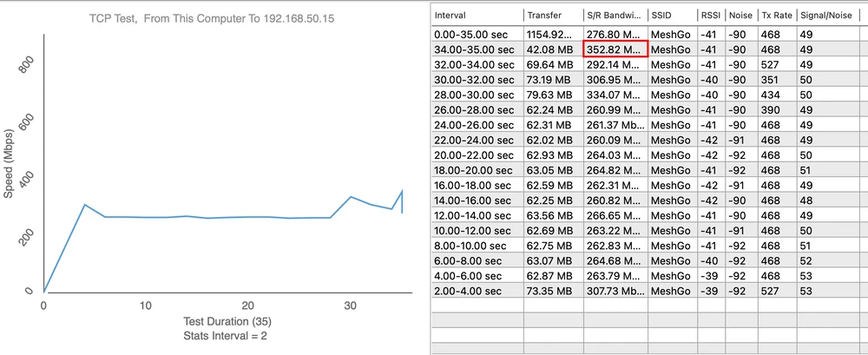
Task: Sort by the Noise column header
Action: (x=740, y=16)
